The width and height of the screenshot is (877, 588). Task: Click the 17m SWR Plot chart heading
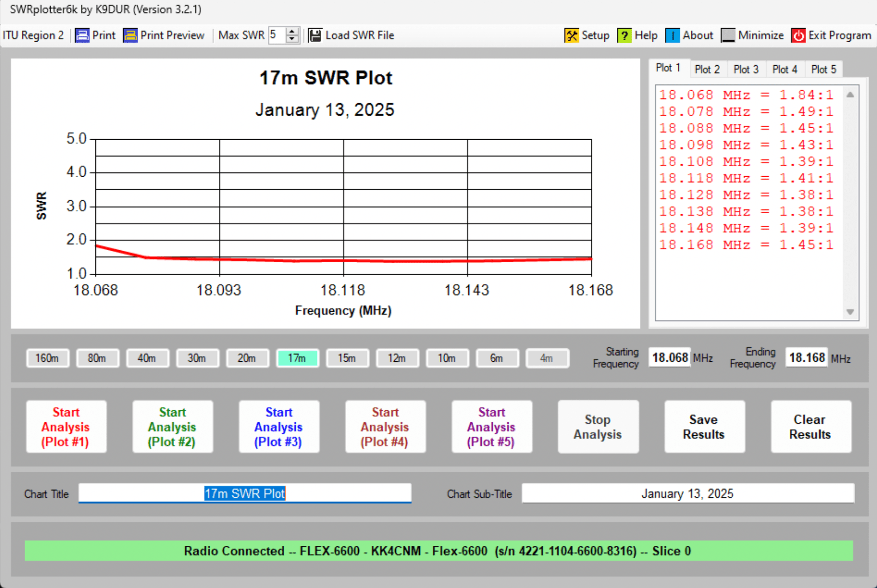(326, 78)
